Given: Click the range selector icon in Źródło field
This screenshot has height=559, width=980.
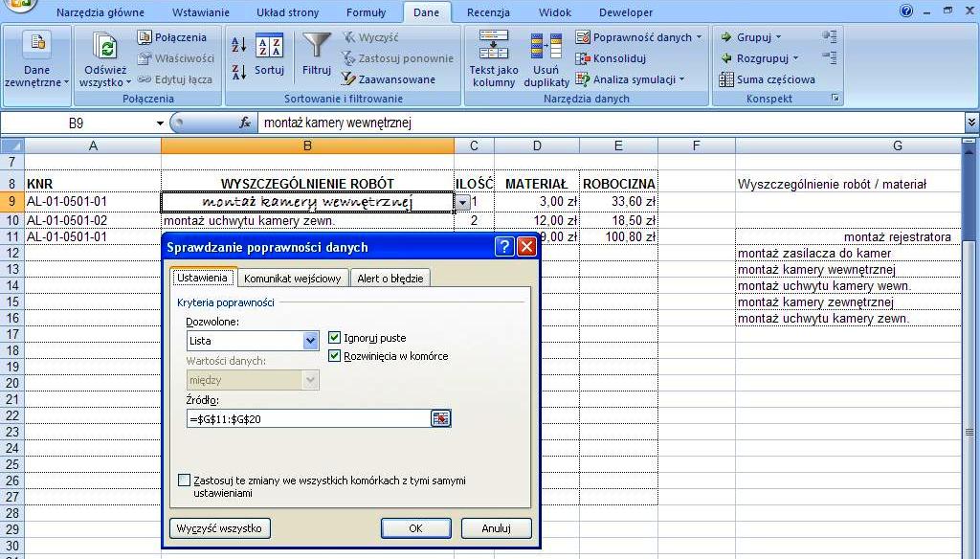Looking at the screenshot, I should coord(440,418).
